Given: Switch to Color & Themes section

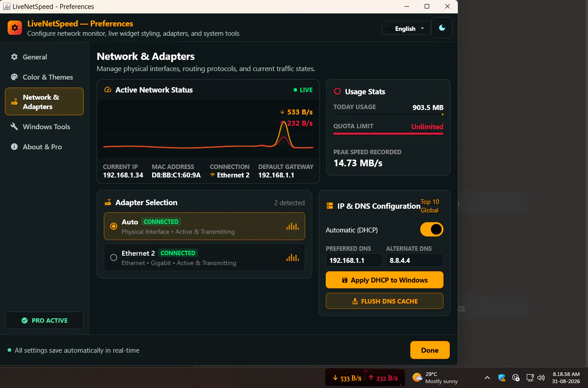Looking at the screenshot, I should pos(44,77).
